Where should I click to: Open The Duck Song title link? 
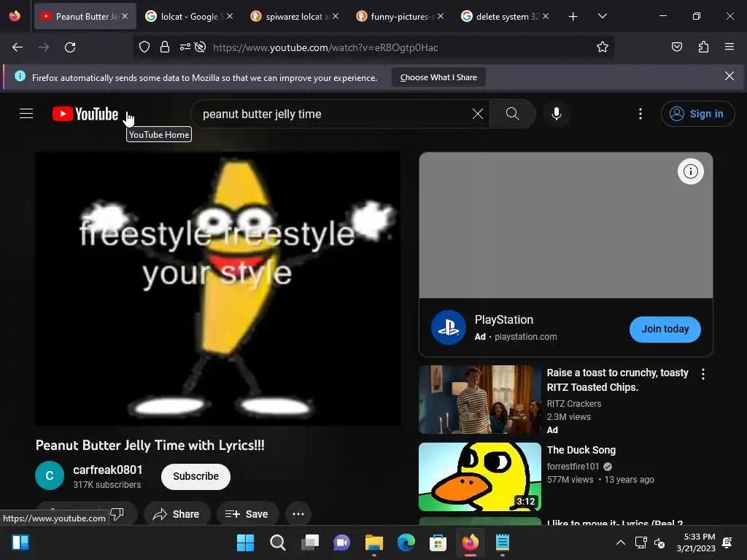[581, 450]
